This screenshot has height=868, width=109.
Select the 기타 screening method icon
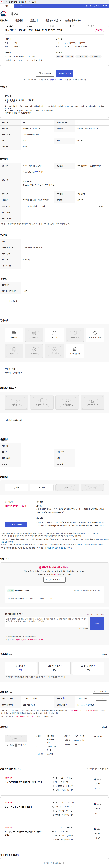pos(93,488)
